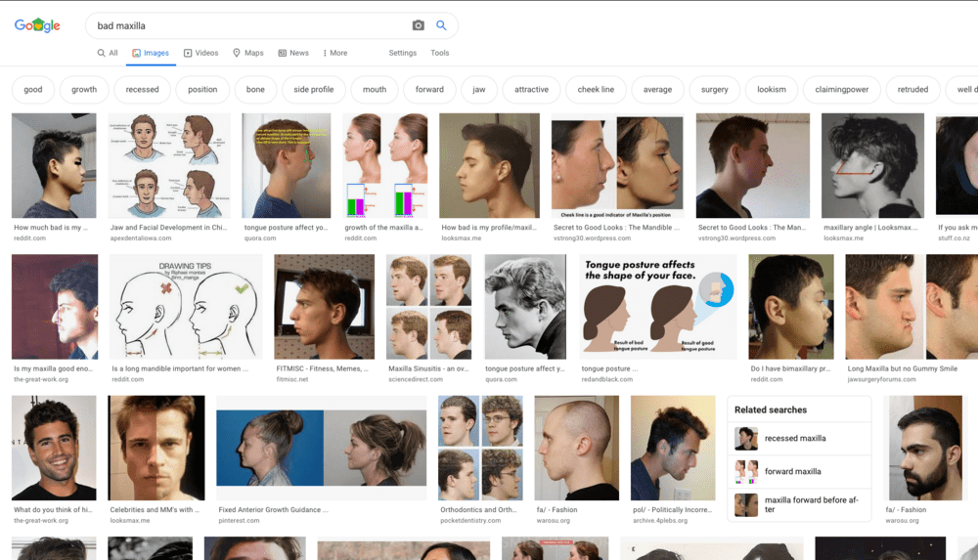Choose the 'cheek line' filter chip
Viewport: 978px width, 560px height.
click(x=596, y=90)
